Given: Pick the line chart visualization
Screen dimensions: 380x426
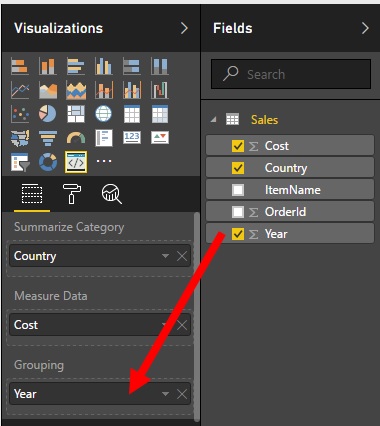Looking at the screenshot, I should [20, 90].
